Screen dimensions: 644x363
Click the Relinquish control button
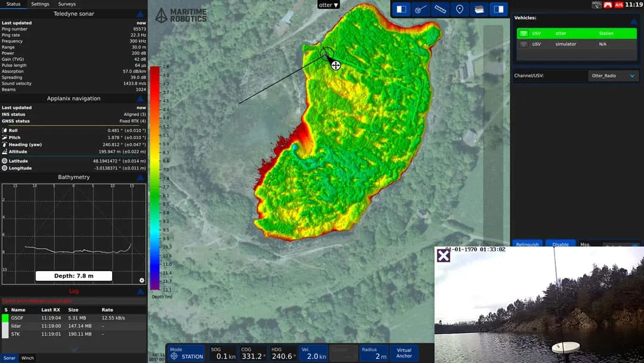528,244
